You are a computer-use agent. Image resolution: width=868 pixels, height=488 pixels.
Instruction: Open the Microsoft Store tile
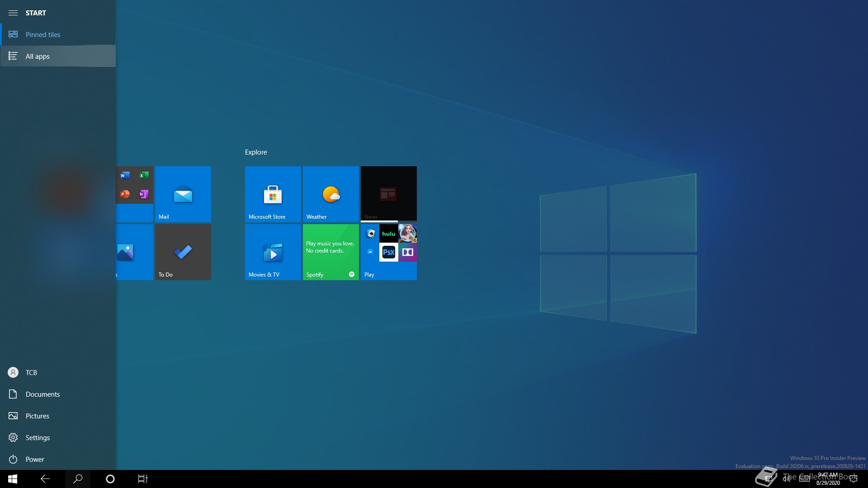point(273,194)
